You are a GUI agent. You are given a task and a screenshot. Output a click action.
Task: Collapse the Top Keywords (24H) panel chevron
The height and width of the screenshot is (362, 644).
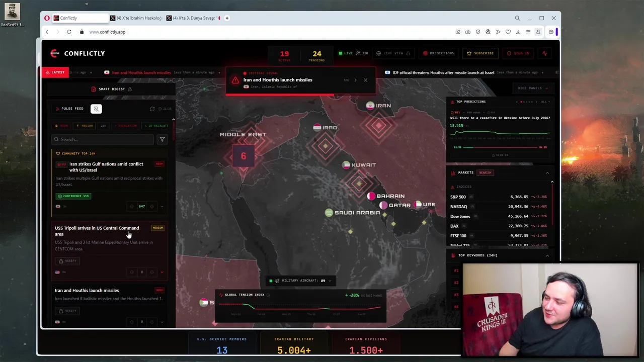tap(547, 255)
